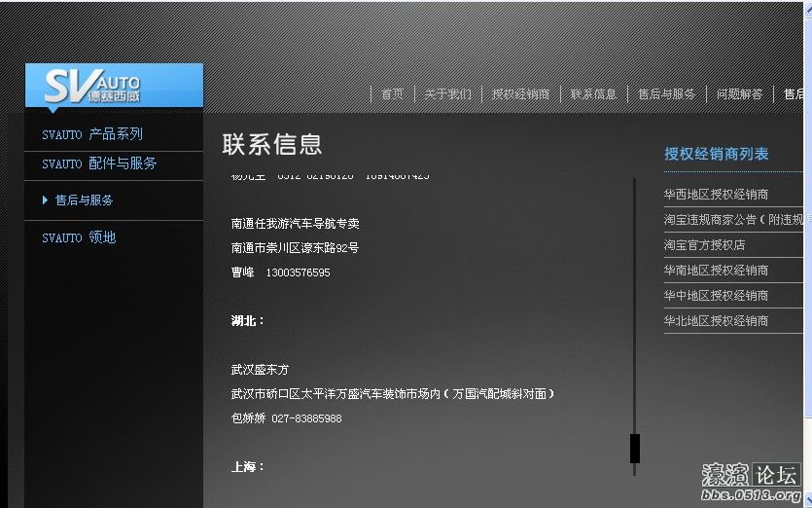This screenshot has width=812, height=508.
Task: Open 关于我们 in the top navigation
Action: pos(447,94)
